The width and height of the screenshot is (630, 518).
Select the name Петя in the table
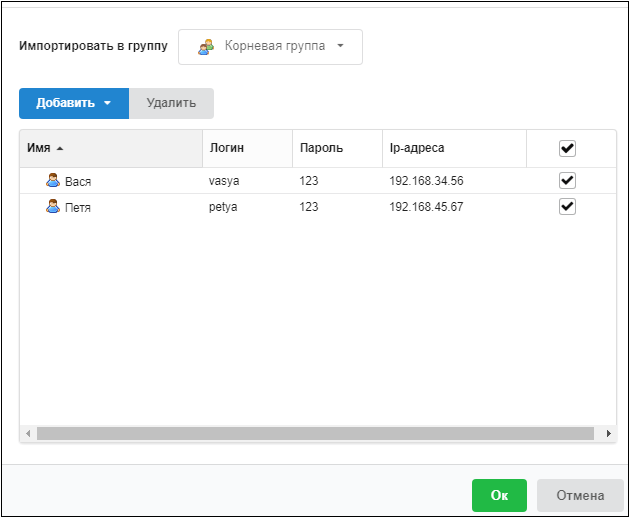[78, 208]
